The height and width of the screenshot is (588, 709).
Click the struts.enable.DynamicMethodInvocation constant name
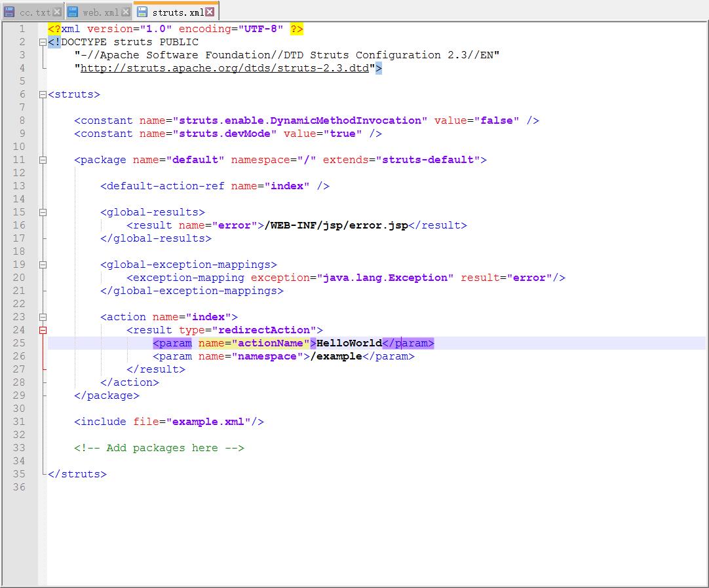[x=300, y=120]
